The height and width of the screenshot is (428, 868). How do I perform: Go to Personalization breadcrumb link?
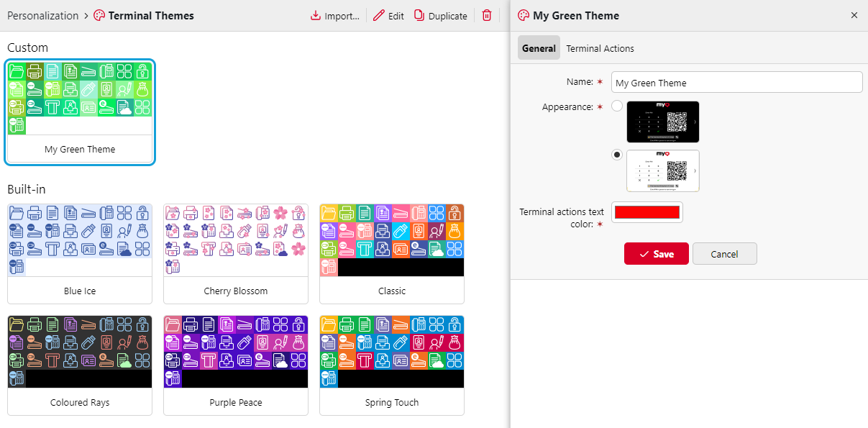[42, 16]
